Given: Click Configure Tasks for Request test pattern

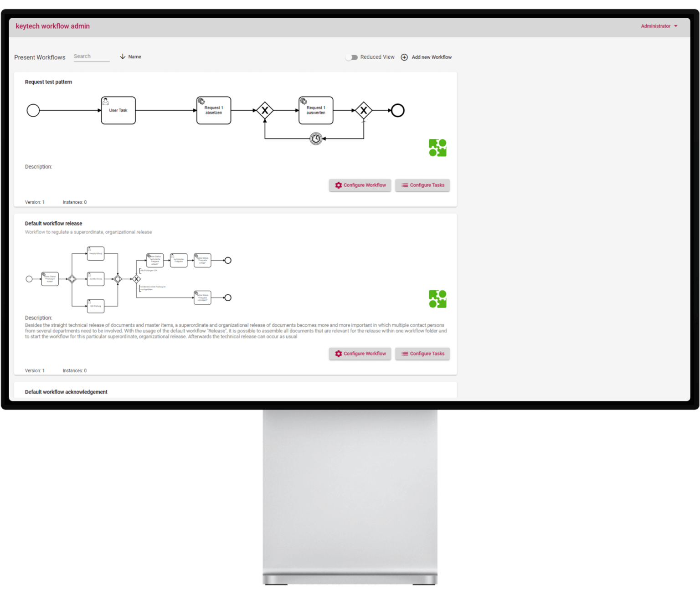Looking at the screenshot, I should click(x=422, y=185).
